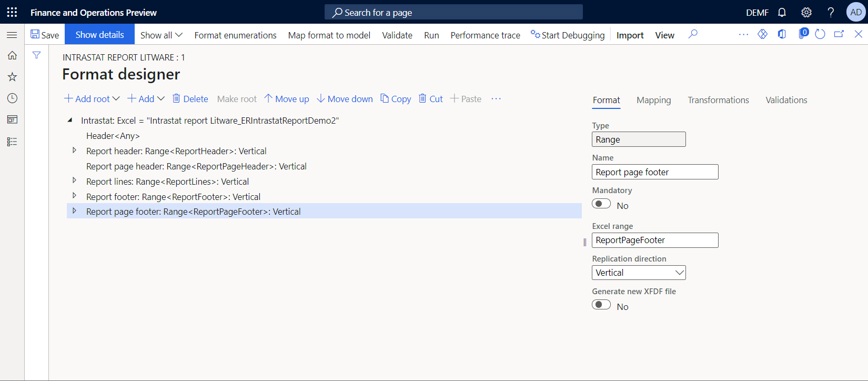Expand the navigation pane hamburger menu
This screenshot has height=381, width=868.
(12, 35)
